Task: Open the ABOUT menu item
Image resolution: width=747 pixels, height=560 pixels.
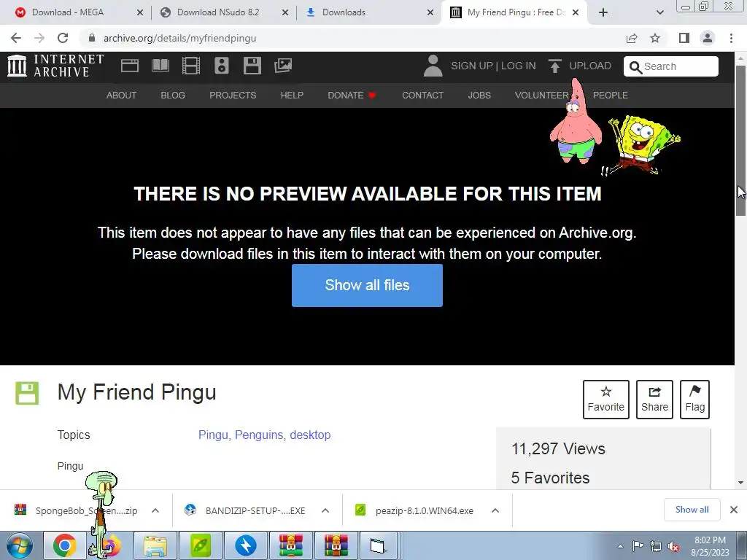Action: (122, 96)
